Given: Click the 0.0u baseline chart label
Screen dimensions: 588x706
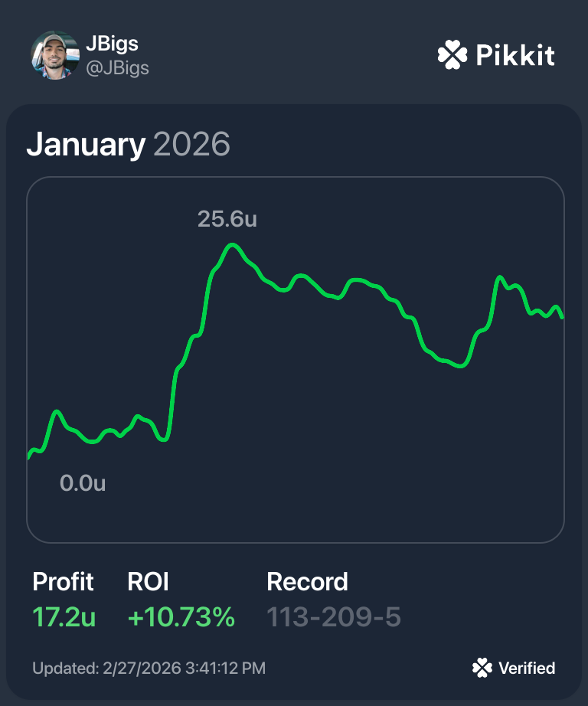Looking at the screenshot, I should [x=83, y=483].
